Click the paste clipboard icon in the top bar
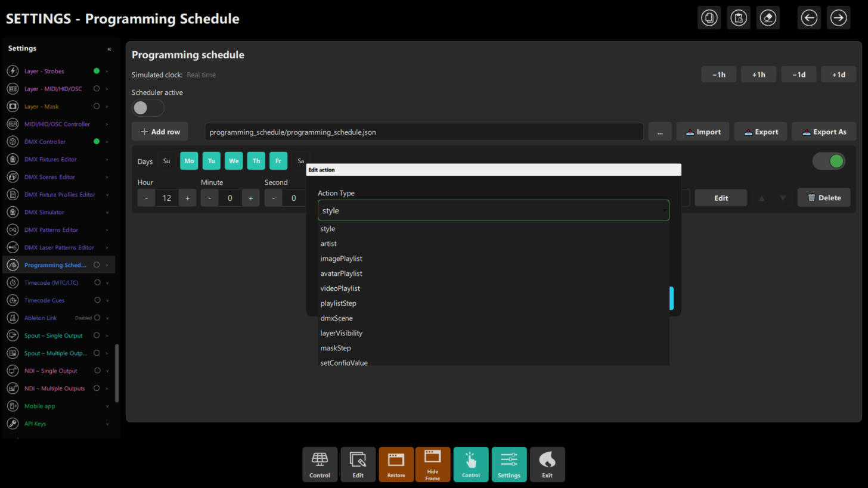 pyautogui.click(x=739, y=18)
